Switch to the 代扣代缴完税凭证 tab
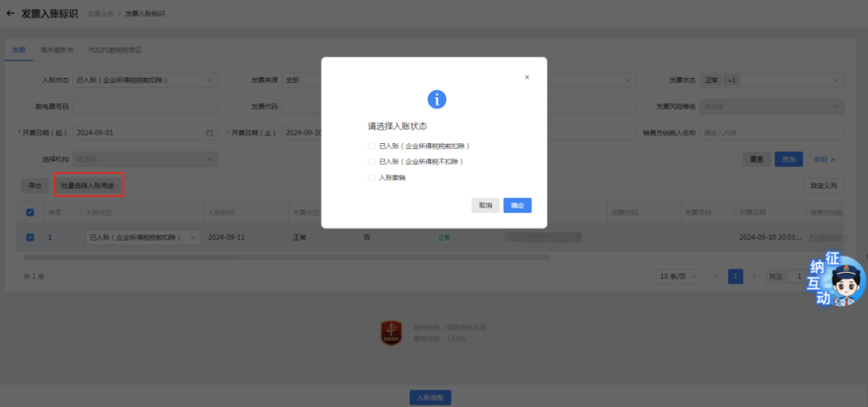The width and height of the screenshot is (868, 407). 115,50
